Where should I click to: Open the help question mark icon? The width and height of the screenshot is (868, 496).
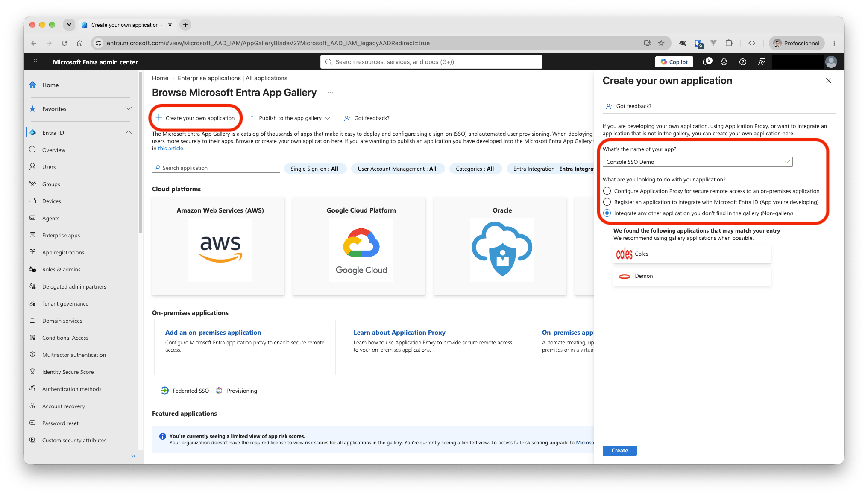(x=743, y=62)
